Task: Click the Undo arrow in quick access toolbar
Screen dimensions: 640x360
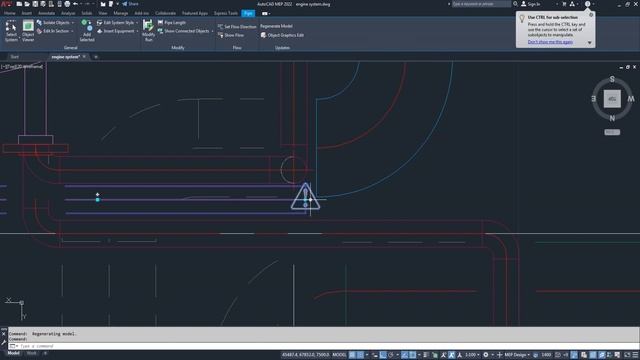Action: pyautogui.click(x=75, y=4)
